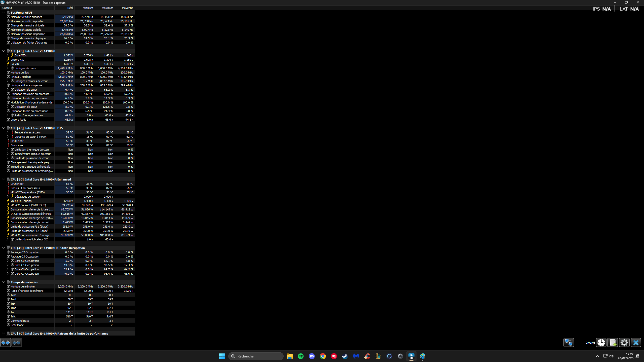Expand Températures à cœur subtree
The width and height of the screenshot is (644, 362).
8,132
